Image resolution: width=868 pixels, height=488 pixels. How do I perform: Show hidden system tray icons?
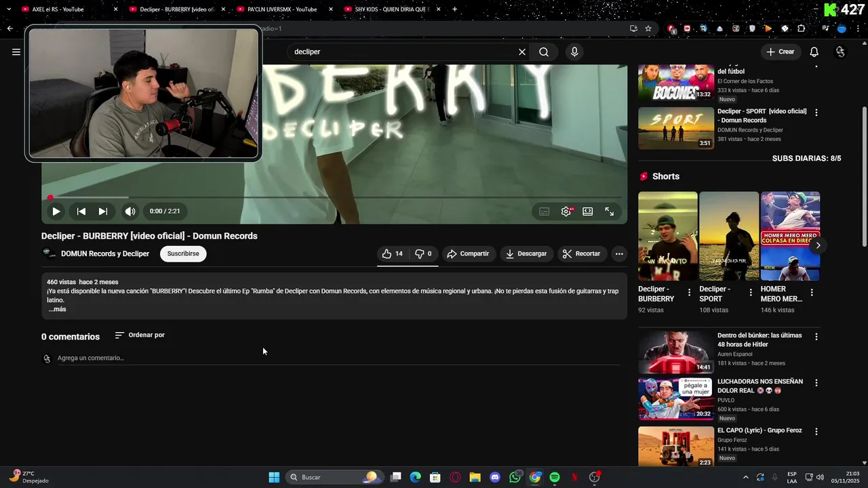point(746,477)
